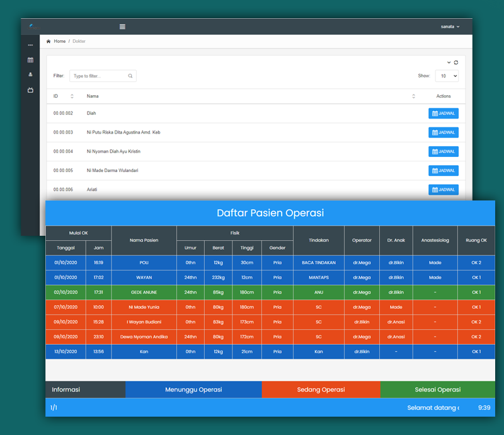Sort the table by ID column
Image resolution: width=504 pixels, height=435 pixels.
(72, 96)
